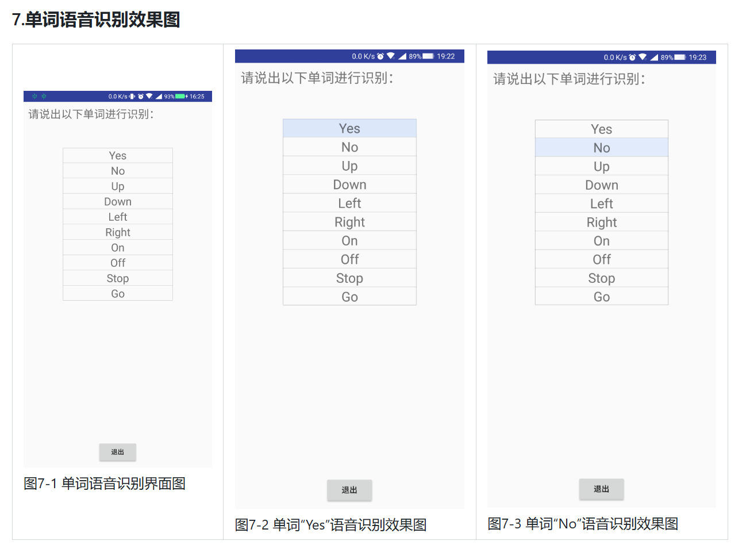Select Off row in figure 7-1 list
The width and height of the screenshot is (750, 560).
tap(118, 263)
